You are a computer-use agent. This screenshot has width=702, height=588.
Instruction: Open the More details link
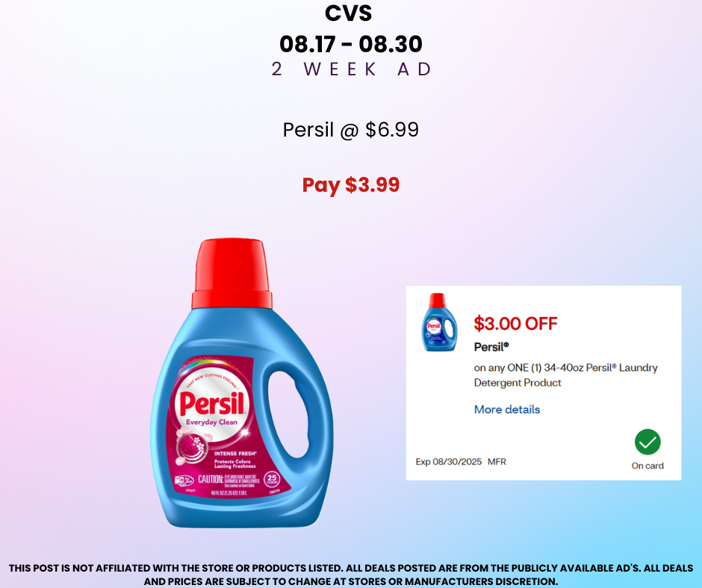(x=507, y=410)
